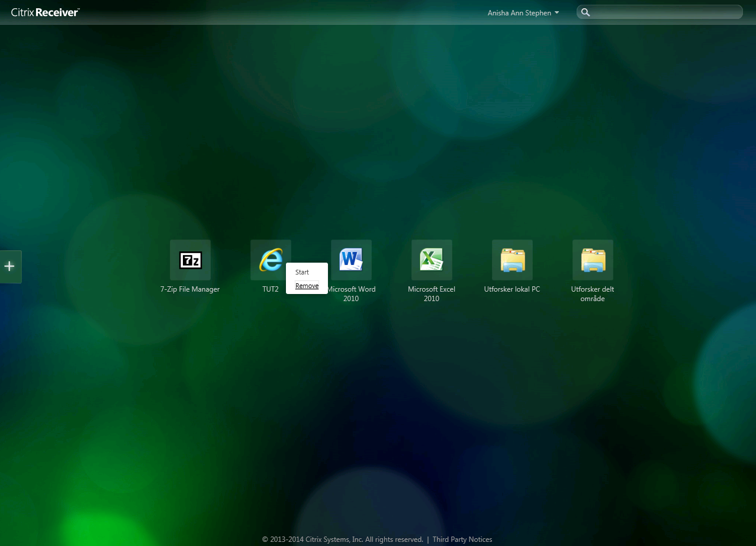The width and height of the screenshot is (756, 546).
Task: Click the Citrix Receiver logo
Action: 46,12
